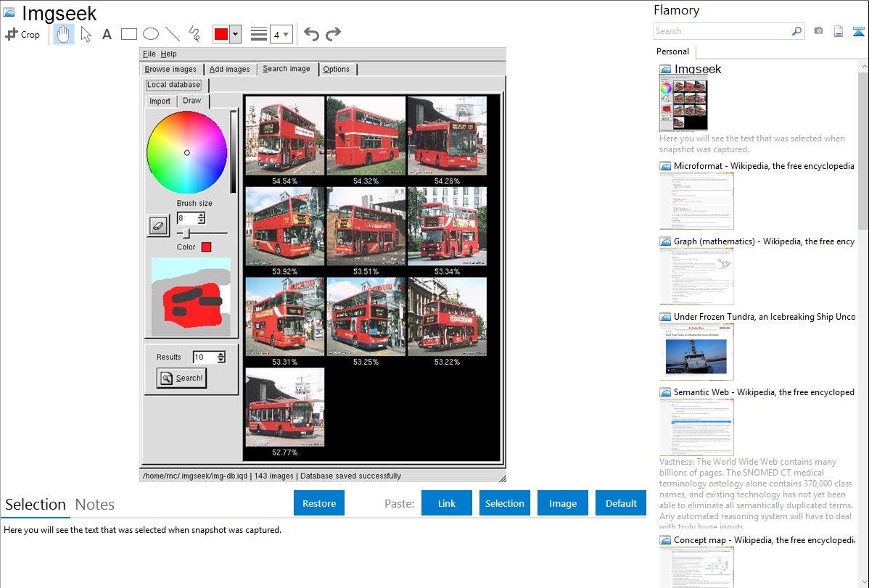Click the camera snapshot icon
This screenshot has height=588, width=869.
[818, 31]
